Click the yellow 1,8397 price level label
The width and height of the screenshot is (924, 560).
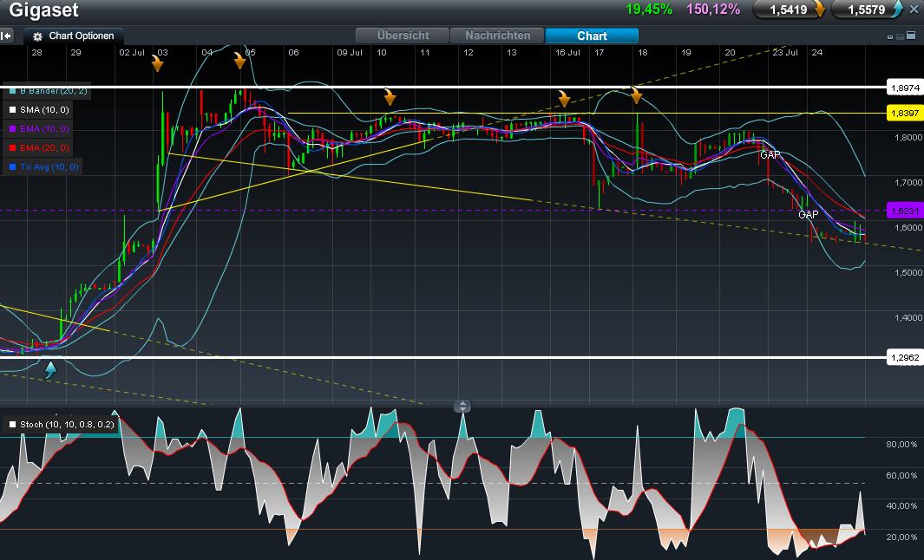click(x=904, y=114)
